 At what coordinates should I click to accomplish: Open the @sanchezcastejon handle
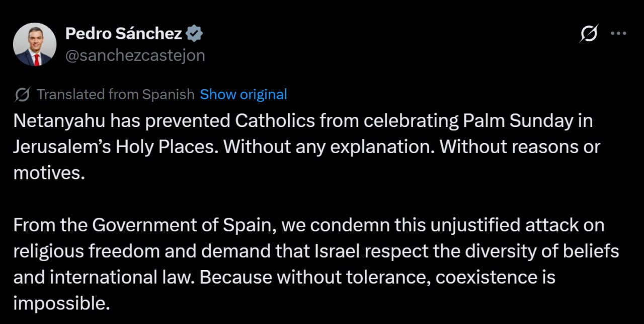point(135,55)
